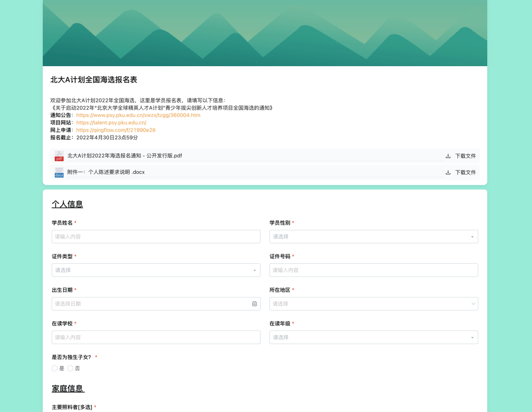Click 下载文件 for the PDF notice

coord(465,156)
